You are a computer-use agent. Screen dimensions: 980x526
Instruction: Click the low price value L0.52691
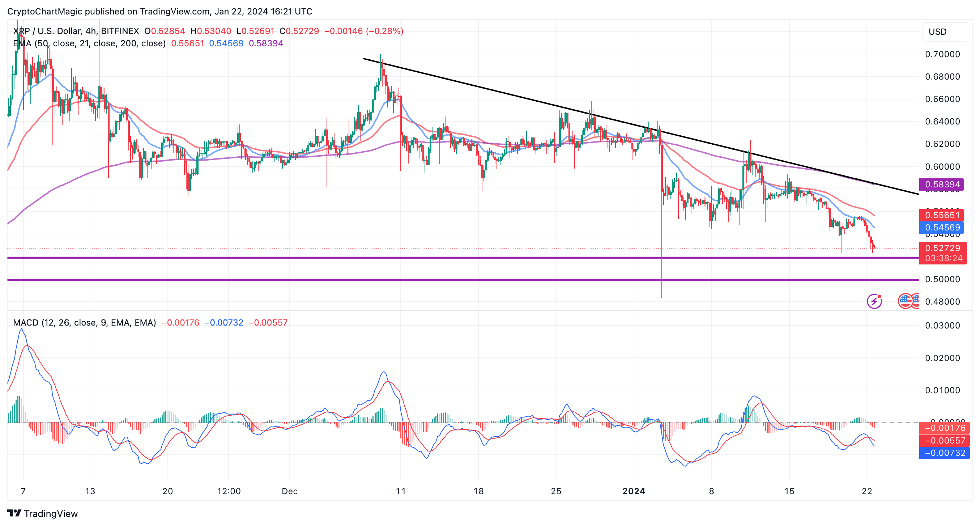click(255, 31)
